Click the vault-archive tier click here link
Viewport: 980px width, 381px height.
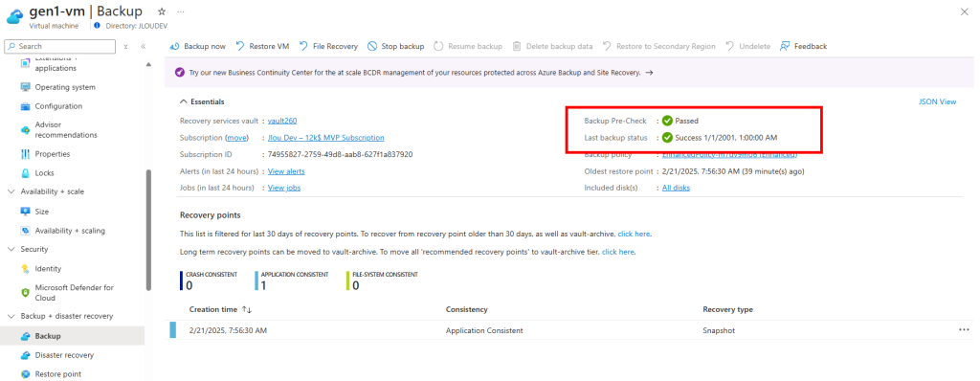point(617,252)
